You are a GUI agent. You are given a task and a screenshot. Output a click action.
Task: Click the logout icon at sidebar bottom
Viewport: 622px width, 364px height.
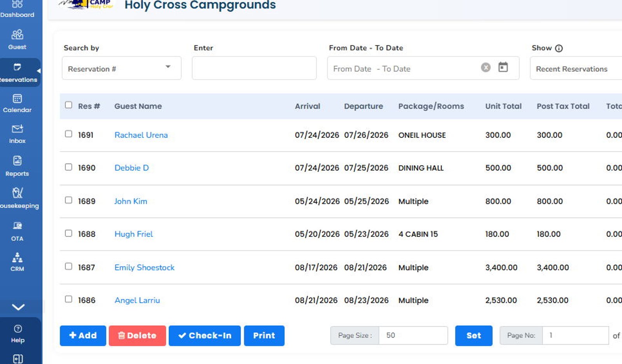[18, 359]
